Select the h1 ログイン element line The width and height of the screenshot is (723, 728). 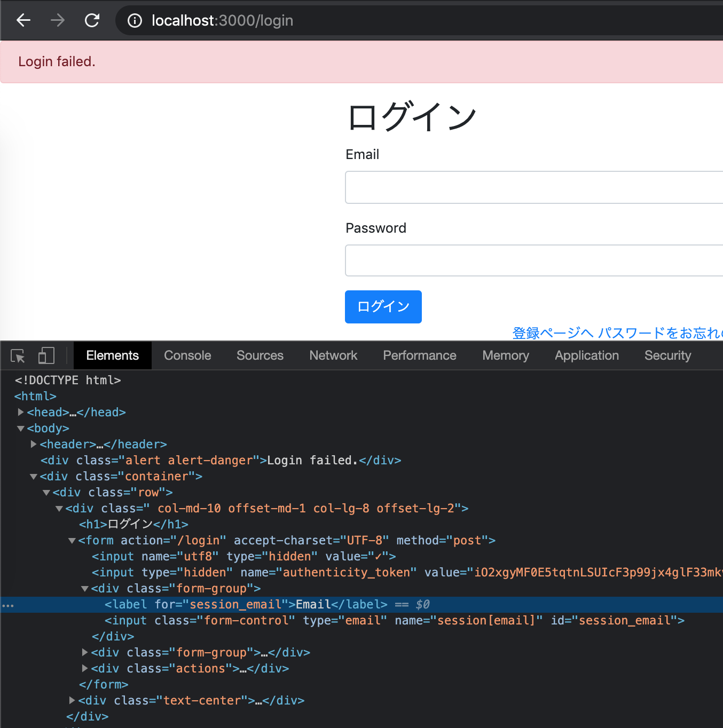click(133, 524)
